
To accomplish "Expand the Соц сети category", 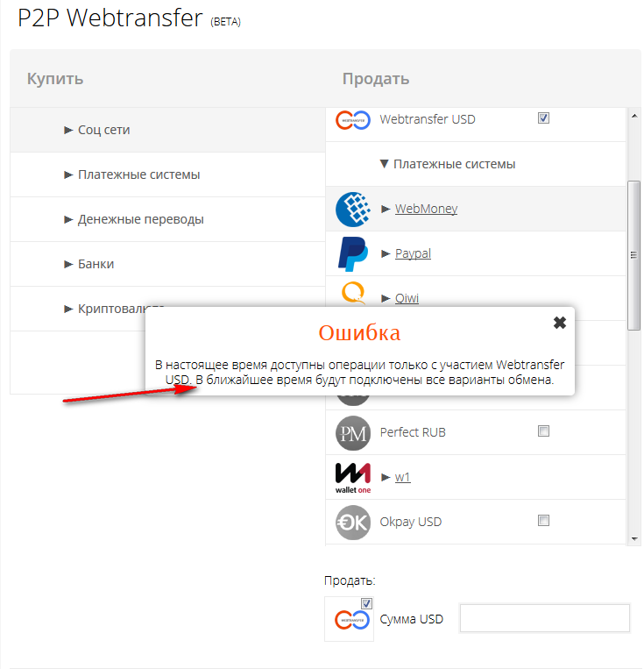I will click(x=103, y=130).
